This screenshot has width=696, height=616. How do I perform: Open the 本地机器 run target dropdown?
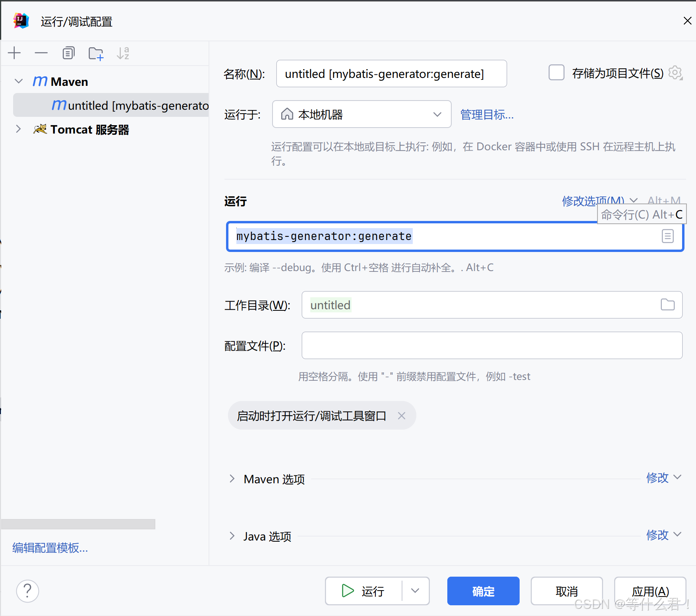(x=437, y=114)
